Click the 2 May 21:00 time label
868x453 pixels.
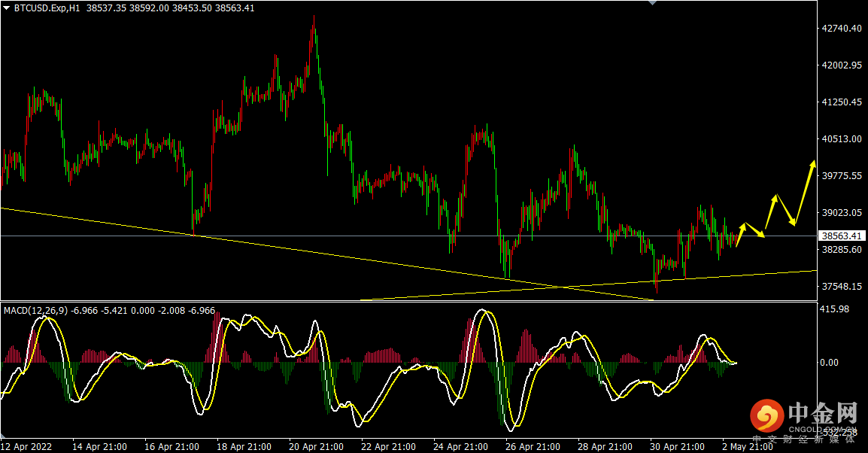click(748, 446)
